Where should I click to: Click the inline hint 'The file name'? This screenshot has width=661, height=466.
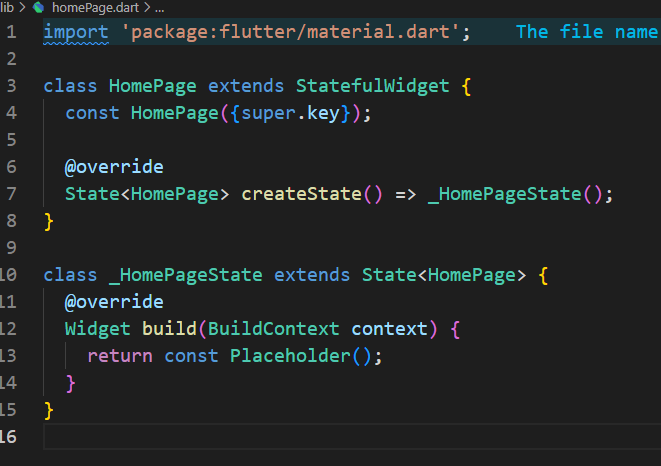point(588,32)
